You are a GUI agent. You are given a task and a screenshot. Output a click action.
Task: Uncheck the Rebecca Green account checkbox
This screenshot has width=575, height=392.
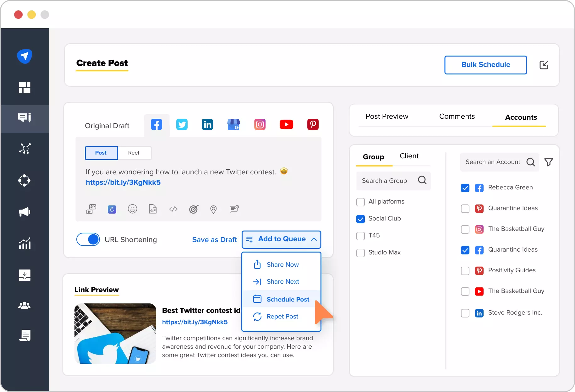[465, 188]
